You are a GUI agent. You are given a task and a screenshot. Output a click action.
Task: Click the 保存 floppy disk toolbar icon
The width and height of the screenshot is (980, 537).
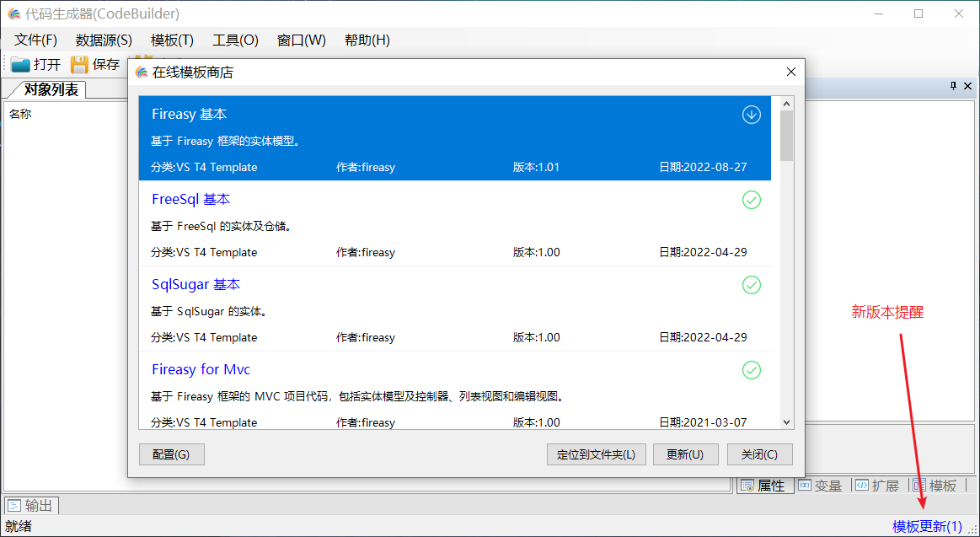(x=79, y=64)
